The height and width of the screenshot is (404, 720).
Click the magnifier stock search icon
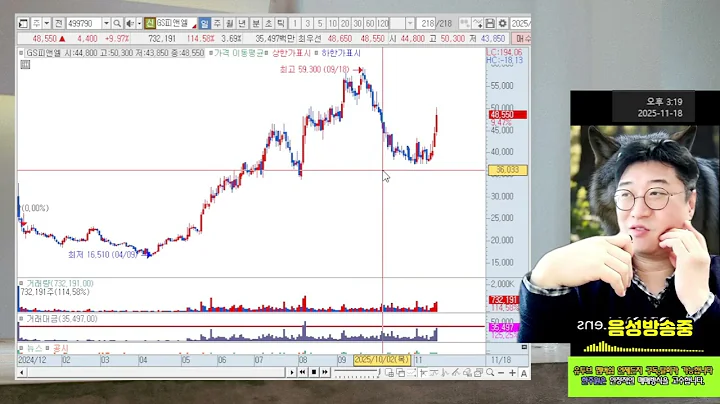(117, 23)
